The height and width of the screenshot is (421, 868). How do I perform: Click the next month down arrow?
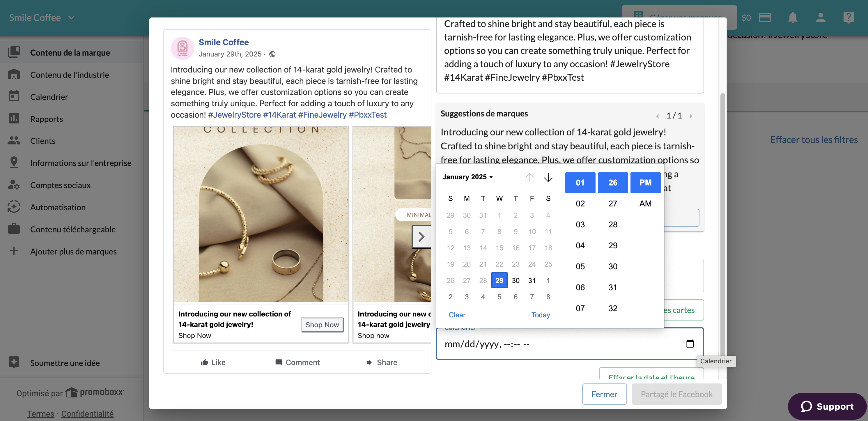[x=548, y=177]
